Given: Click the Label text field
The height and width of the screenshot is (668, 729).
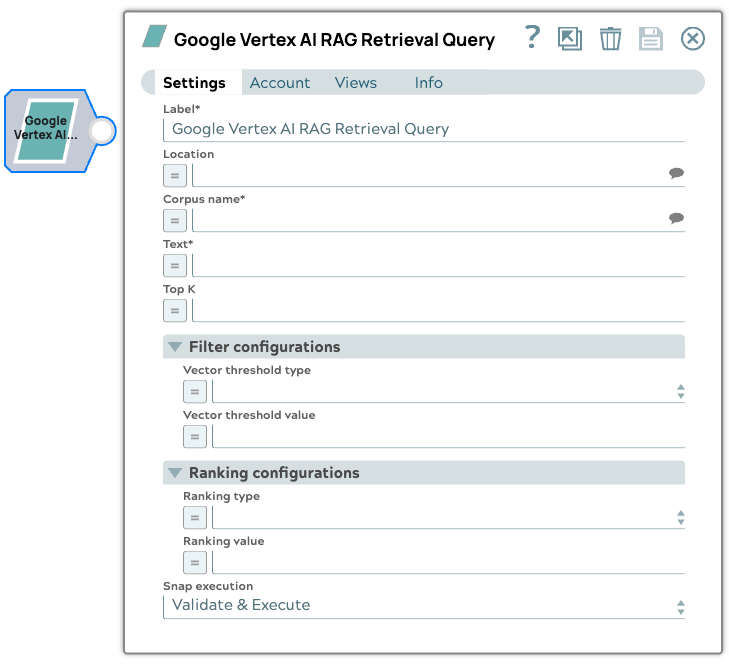Looking at the screenshot, I should (423, 129).
